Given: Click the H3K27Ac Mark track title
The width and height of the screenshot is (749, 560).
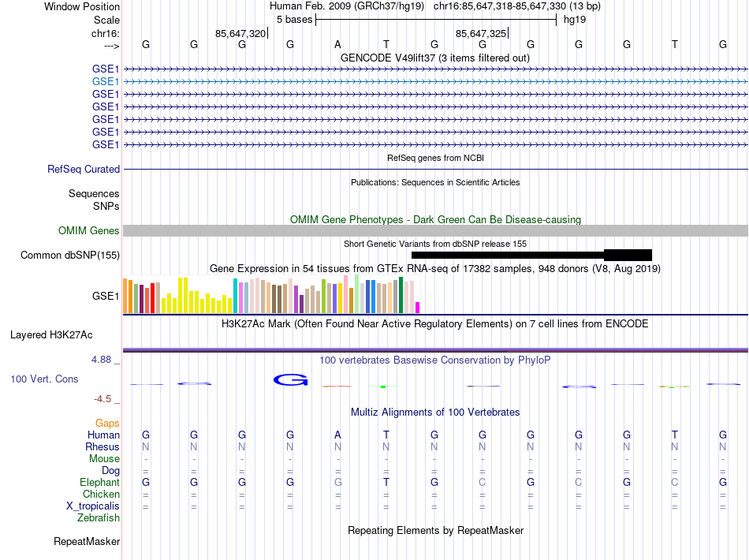Looking at the screenshot, I should click(434, 323).
